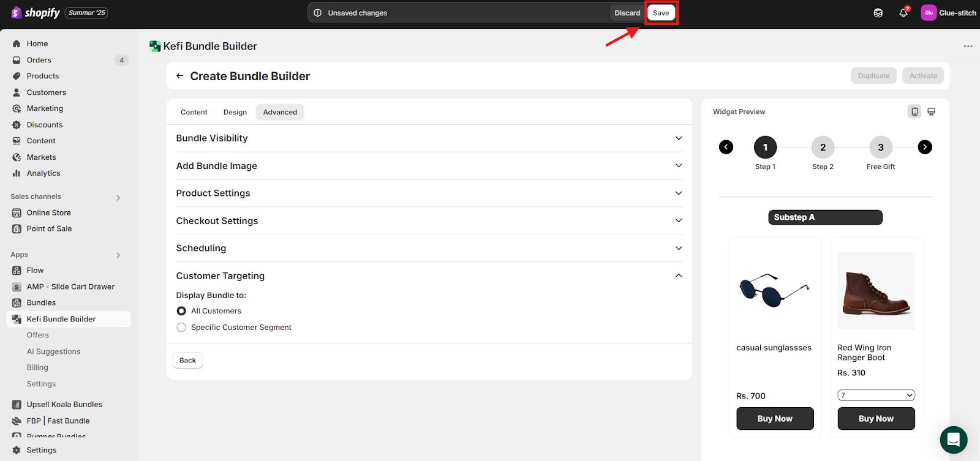Click the casual sunglasses product image
Viewport: 980px width, 461px height.
coord(774,290)
